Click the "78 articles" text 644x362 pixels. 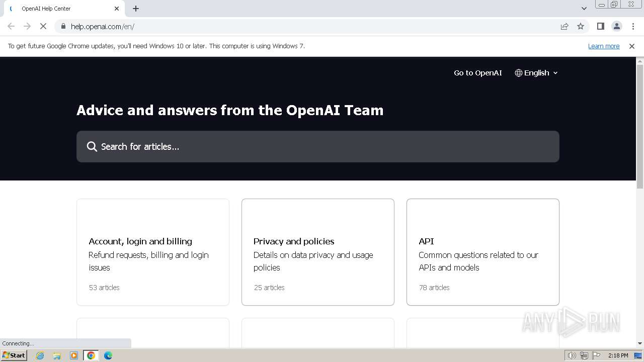coord(434,288)
